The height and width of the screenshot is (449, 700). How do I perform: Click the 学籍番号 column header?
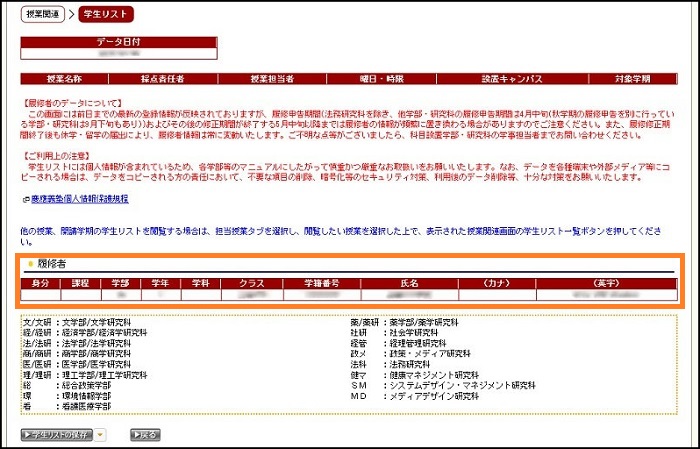(321, 283)
